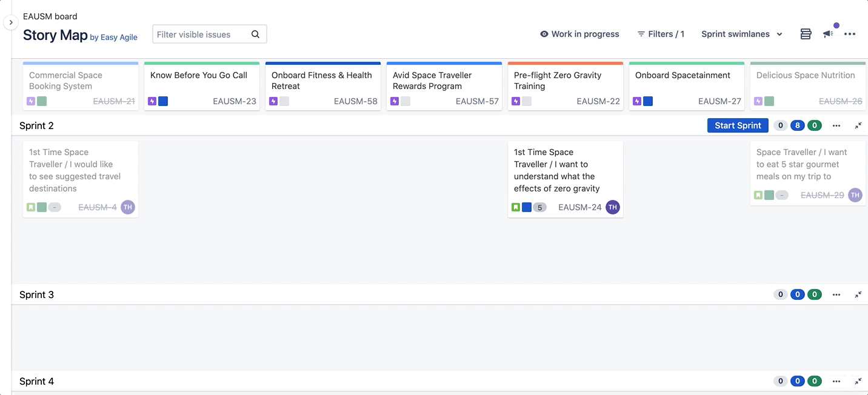The width and height of the screenshot is (868, 395).
Task: Toggle Work in progress visibility
Action: (x=579, y=34)
